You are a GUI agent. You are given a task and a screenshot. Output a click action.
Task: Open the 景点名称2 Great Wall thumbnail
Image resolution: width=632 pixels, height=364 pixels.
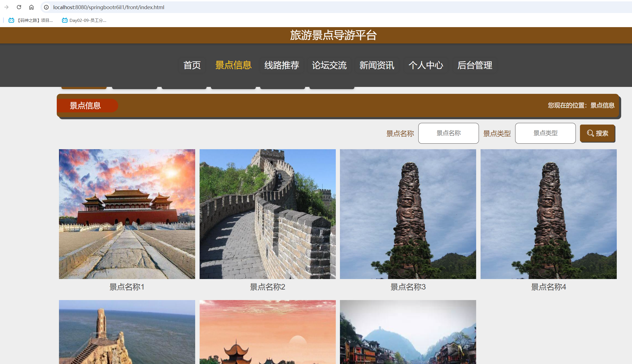coord(267,214)
